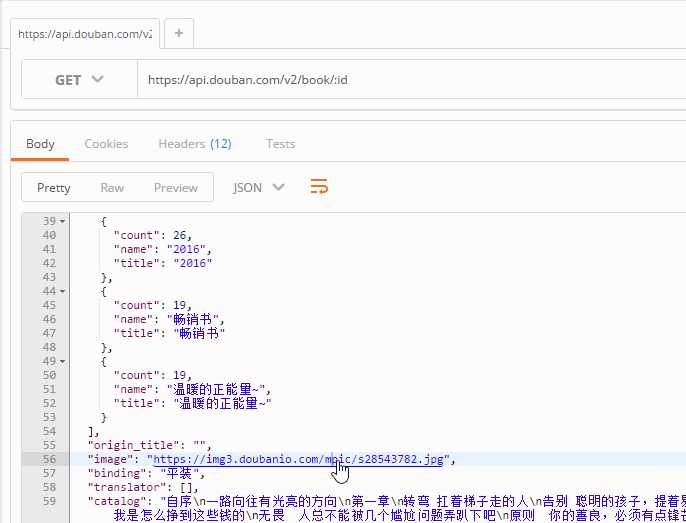Collapse the JSON object at line 44

pyautogui.click(x=62, y=291)
